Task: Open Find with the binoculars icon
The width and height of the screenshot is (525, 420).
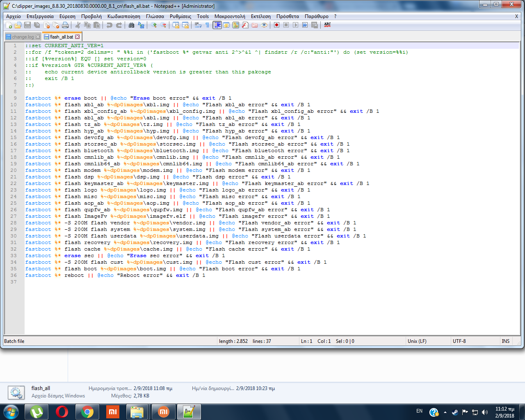Action: [x=131, y=25]
